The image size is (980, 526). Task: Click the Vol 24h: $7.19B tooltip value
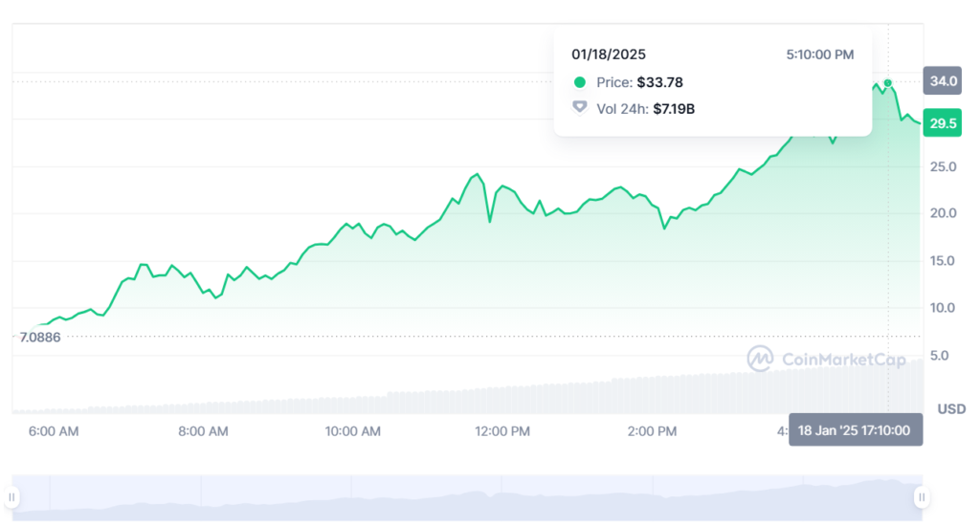[646, 109]
